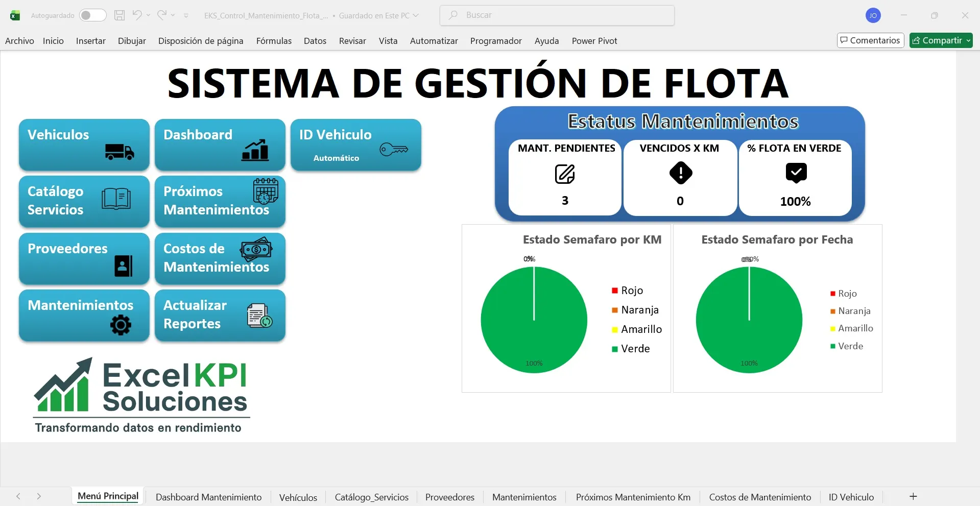Click inside the Buscar search field
This screenshot has height=506, width=980.
(x=557, y=15)
